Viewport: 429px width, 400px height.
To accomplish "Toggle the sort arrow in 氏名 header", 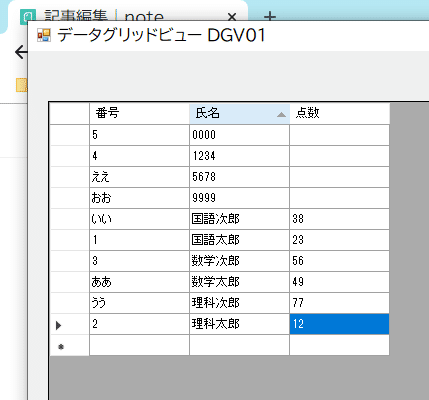I will [281, 115].
